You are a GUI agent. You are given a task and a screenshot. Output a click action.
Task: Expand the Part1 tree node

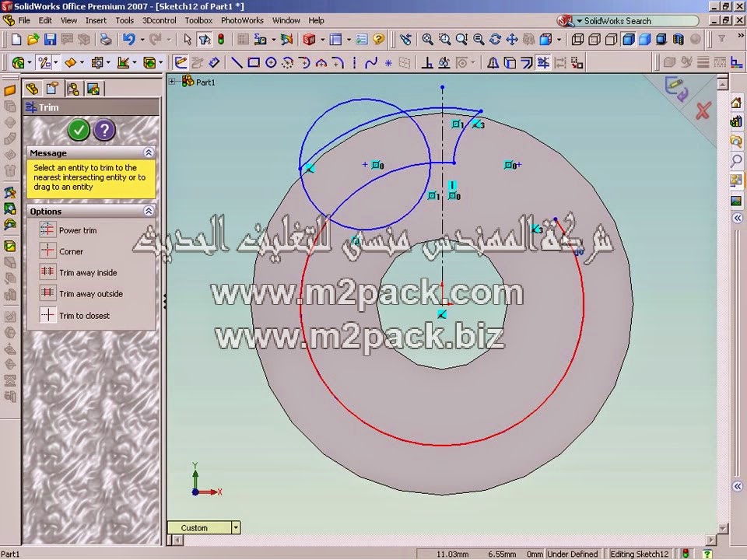(x=172, y=82)
